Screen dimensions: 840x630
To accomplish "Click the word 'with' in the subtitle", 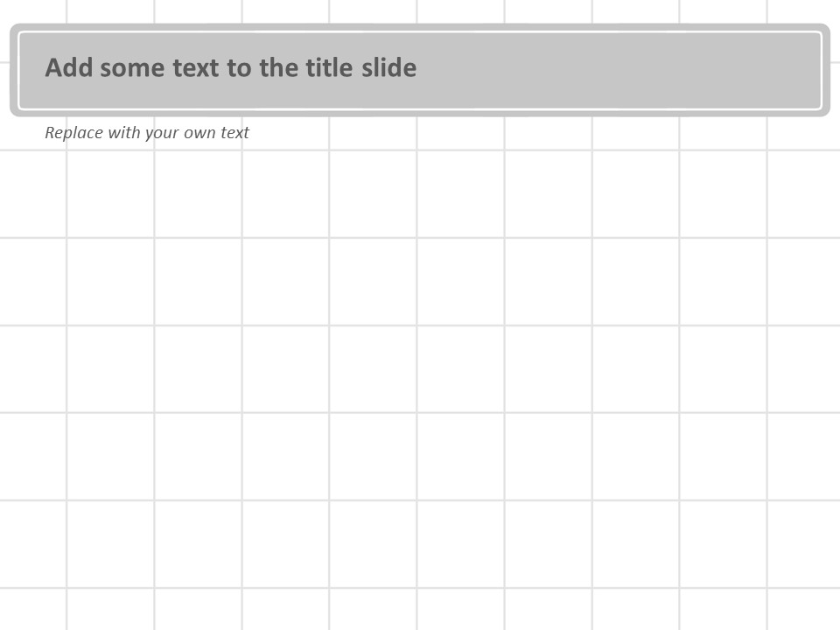I will [x=123, y=133].
